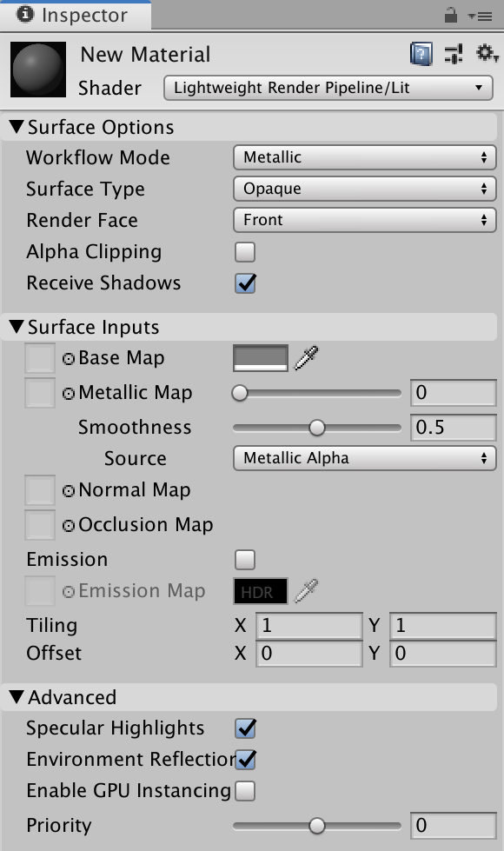Enable GPU Instancing

pos(243,791)
